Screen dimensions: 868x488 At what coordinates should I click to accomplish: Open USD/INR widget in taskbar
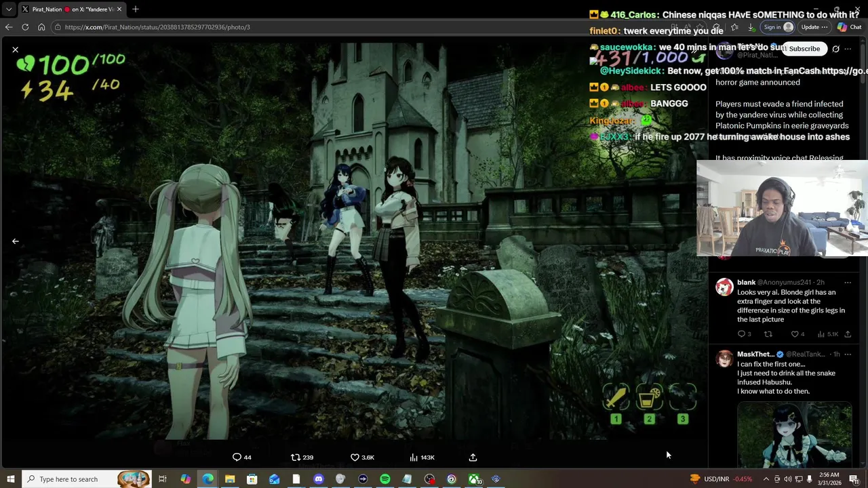coord(720,479)
